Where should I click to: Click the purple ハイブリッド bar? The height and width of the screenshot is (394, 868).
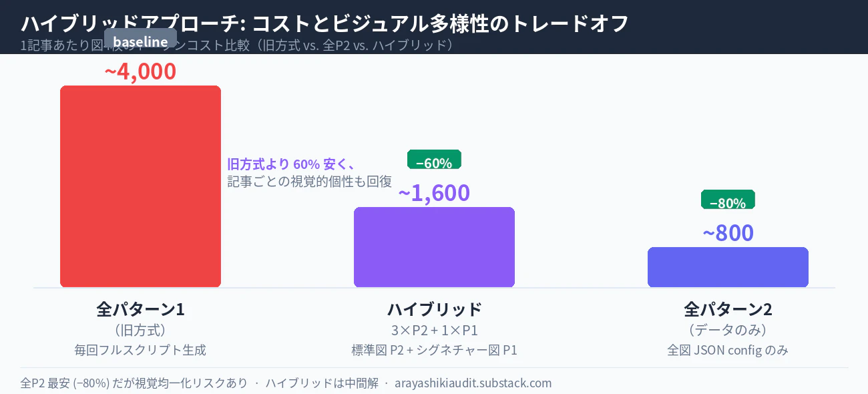[x=434, y=247]
